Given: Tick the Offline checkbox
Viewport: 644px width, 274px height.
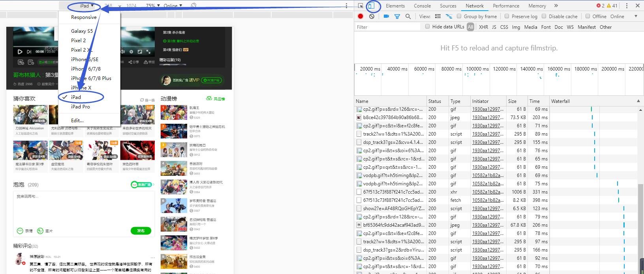Looking at the screenshot, I should pos(588,16).
